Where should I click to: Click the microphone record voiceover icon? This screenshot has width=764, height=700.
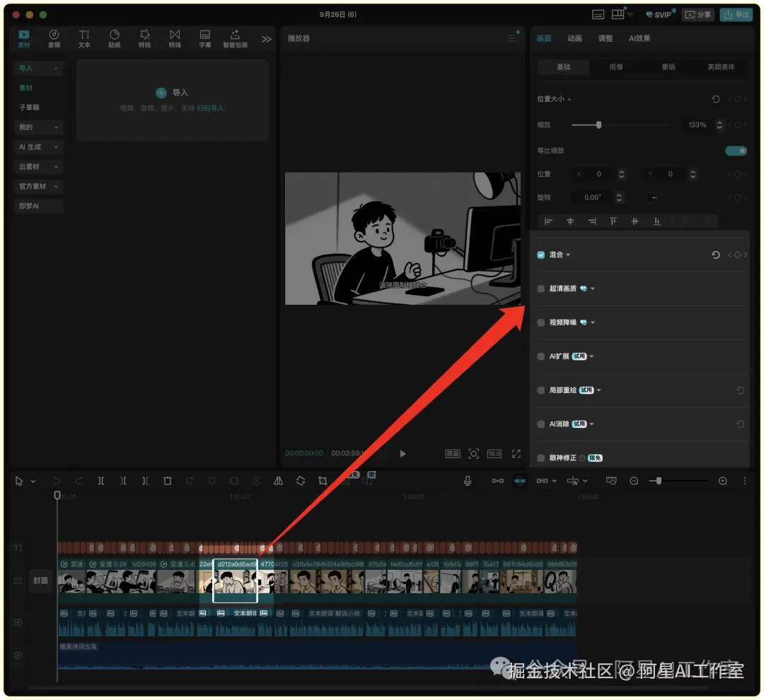point(468,481)
